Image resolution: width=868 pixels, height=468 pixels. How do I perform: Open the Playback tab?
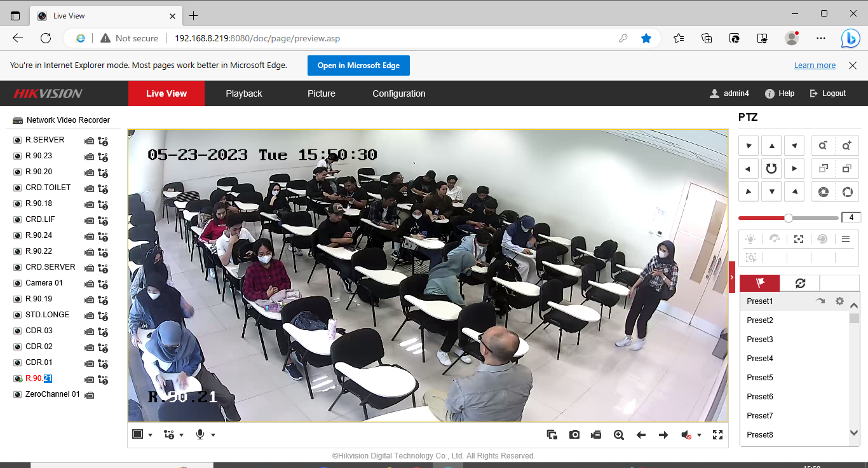(244, 93)
